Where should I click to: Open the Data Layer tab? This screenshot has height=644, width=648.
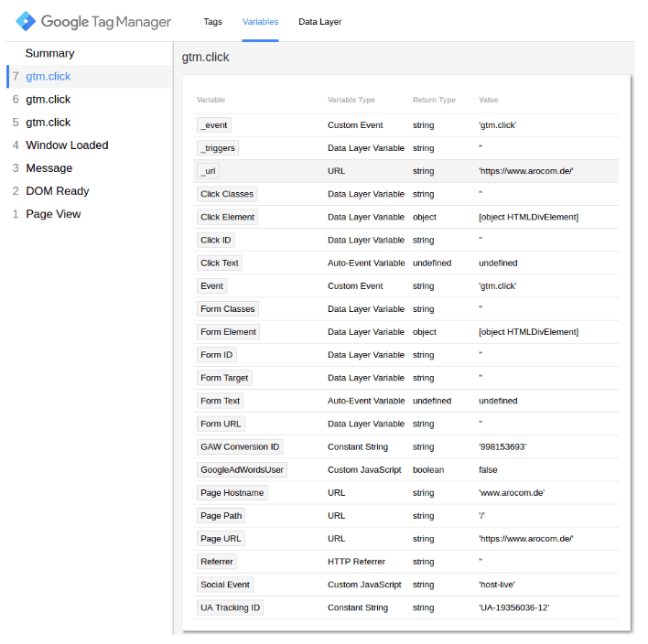tap(319, 21)
